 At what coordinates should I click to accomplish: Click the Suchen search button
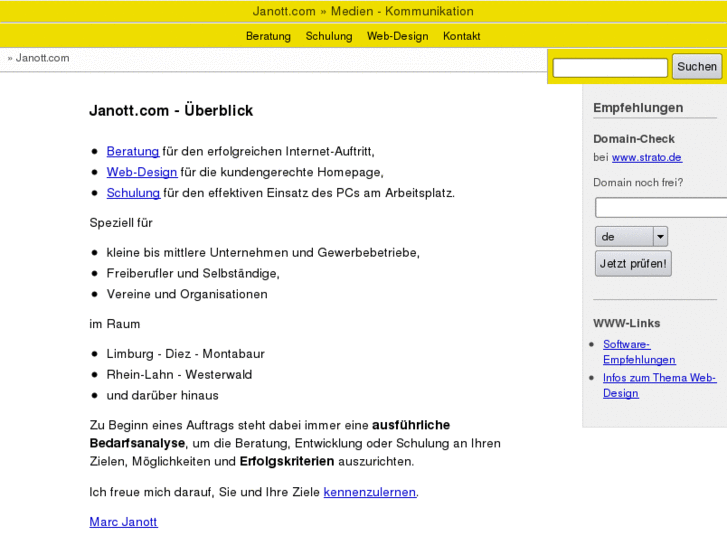tap(696, 67)
